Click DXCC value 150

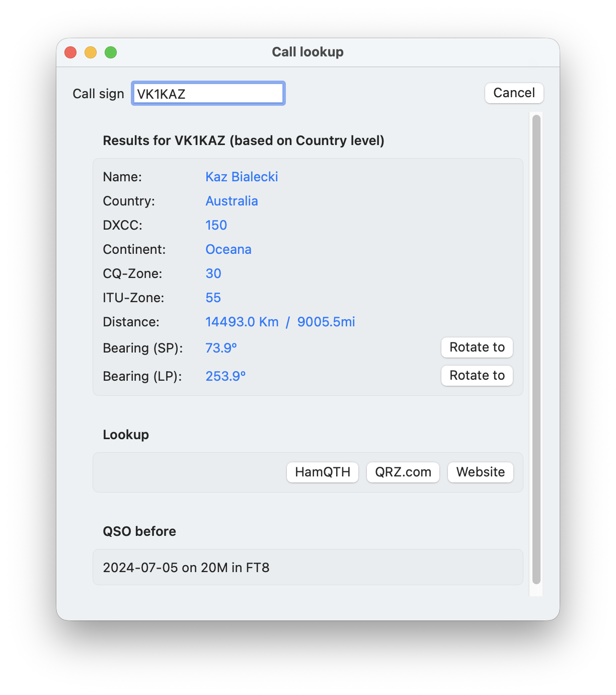coord(216,225)
